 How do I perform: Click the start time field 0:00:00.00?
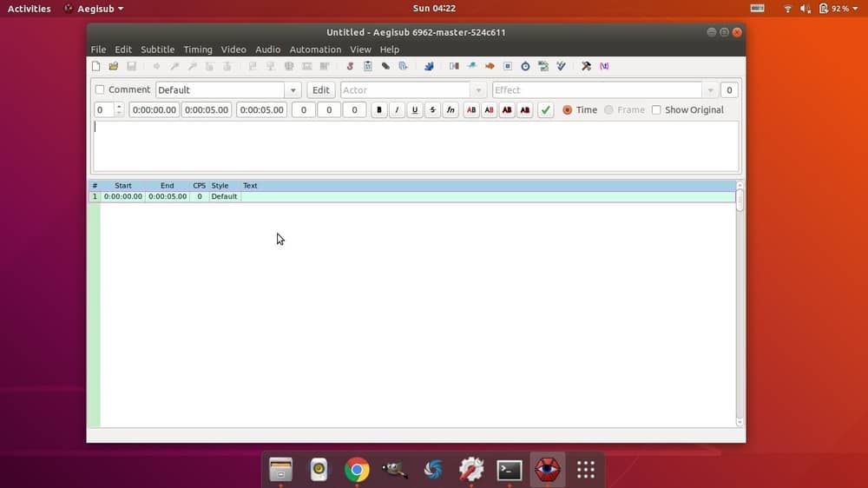click(x=155, y=109)
